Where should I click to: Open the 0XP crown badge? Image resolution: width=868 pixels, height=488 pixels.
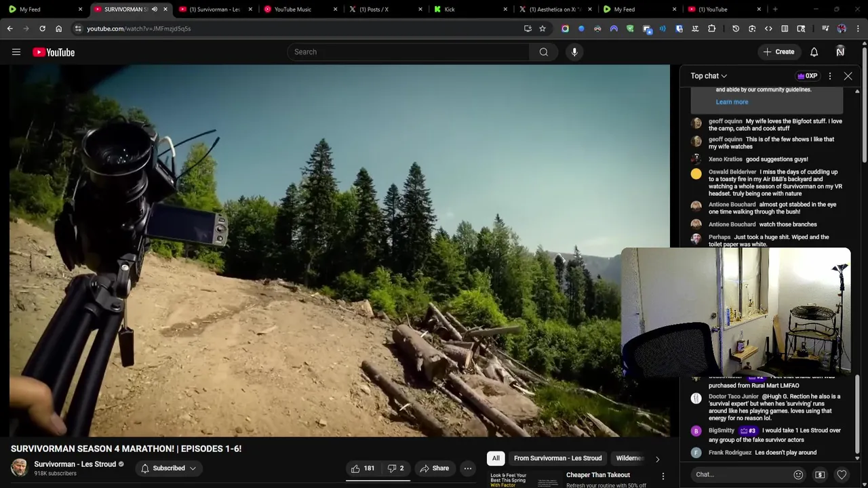[x=808, y=76]
